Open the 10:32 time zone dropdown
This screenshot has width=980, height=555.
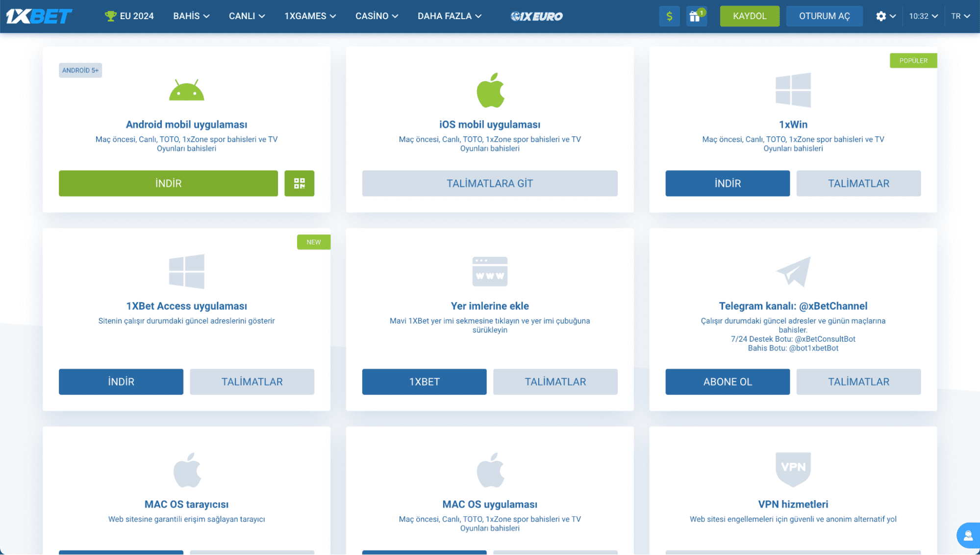pyautogui.click(x=923, y=16)
